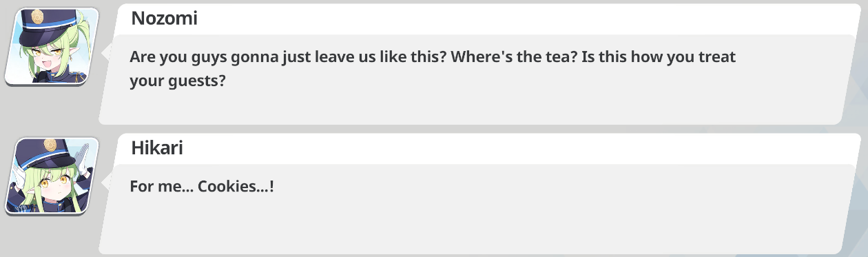
Task: Click the speech pointer beside Hikari's bubble
Action: [107, 181]
